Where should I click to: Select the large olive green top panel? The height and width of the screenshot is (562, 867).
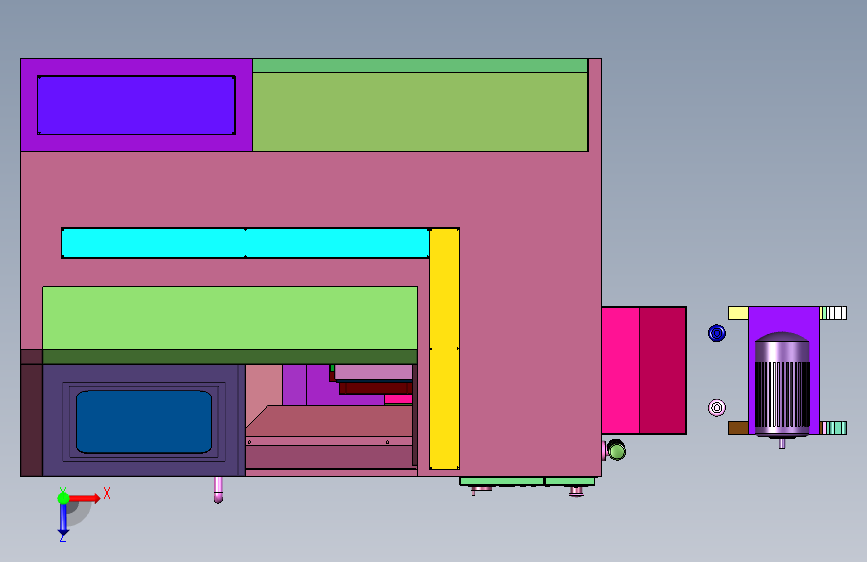(x=420, y=112)
